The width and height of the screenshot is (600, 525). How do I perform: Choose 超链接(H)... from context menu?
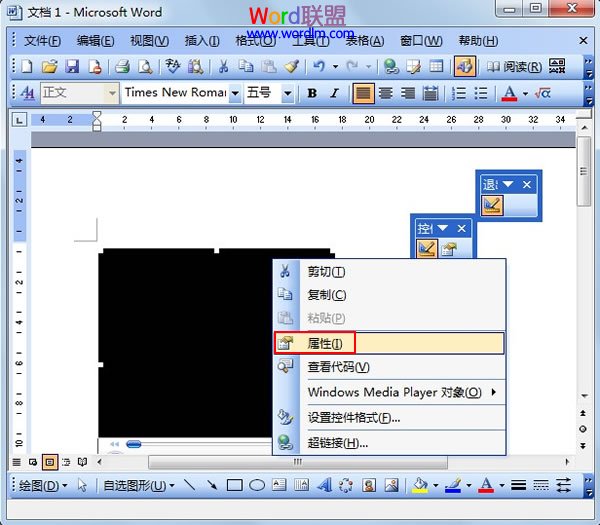pyautogui.click(x=390, y=443)
